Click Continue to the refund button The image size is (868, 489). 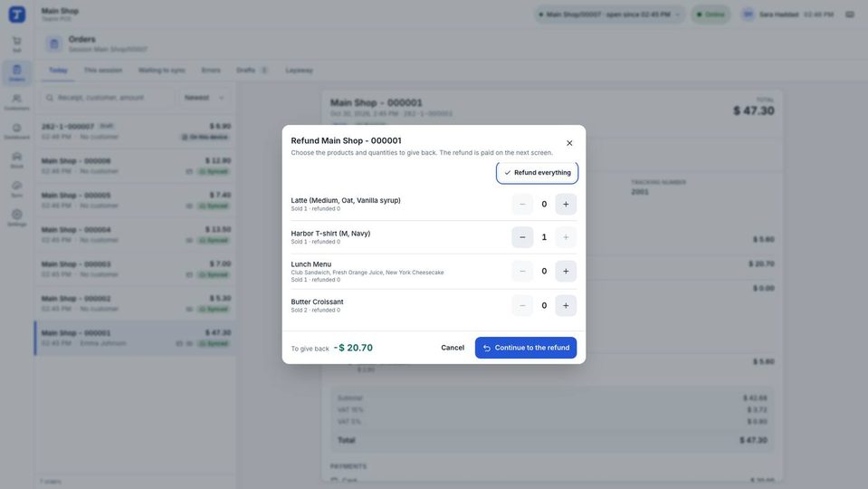coord(525,348)
